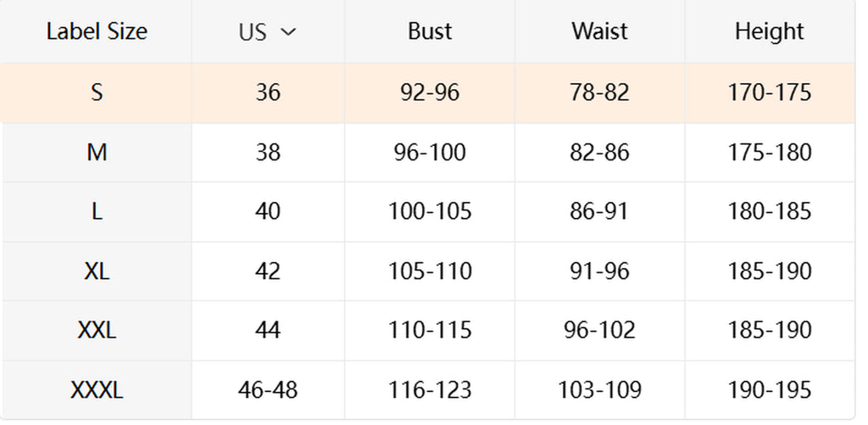
Task: Click the waist 86-91 cell
Action: 599,212
